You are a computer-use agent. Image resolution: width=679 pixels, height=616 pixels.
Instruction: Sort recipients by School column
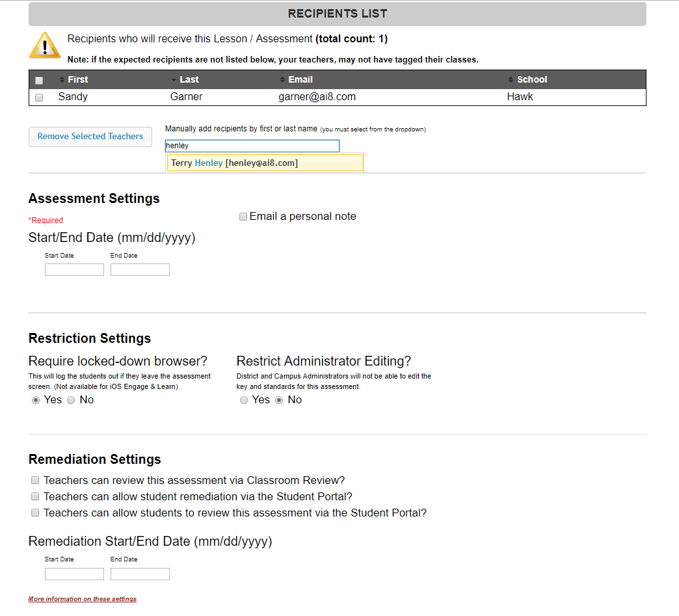[531, 79]
